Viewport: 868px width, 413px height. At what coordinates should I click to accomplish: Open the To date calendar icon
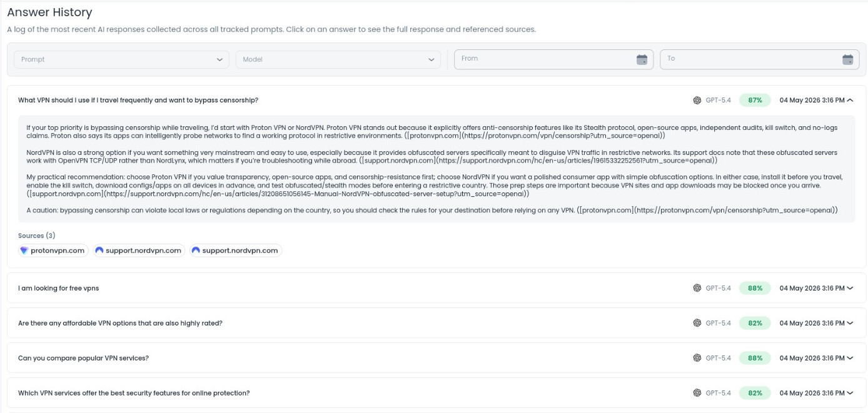(847, 59)
